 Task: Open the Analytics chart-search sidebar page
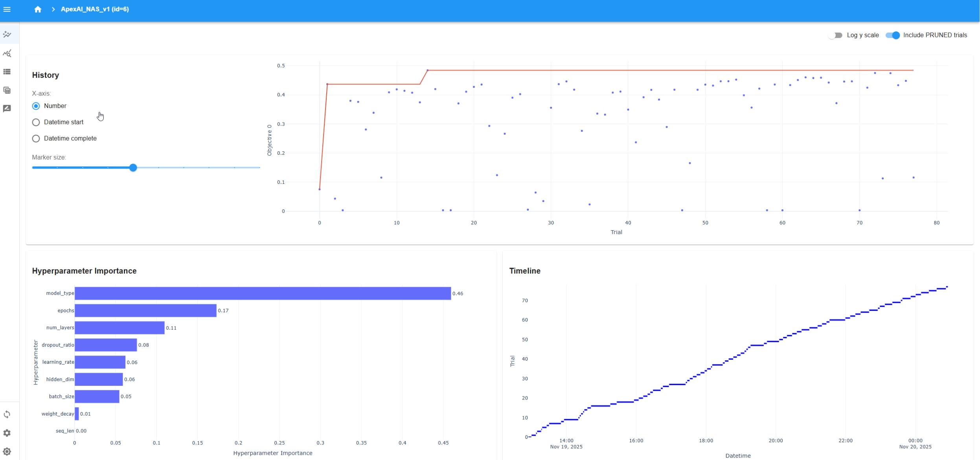pos(7,53)
